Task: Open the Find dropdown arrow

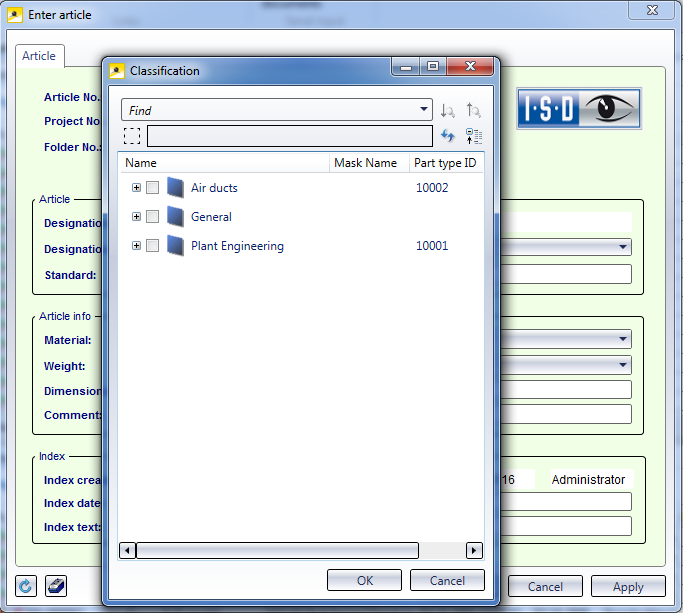Action: (x=423, y=109)
